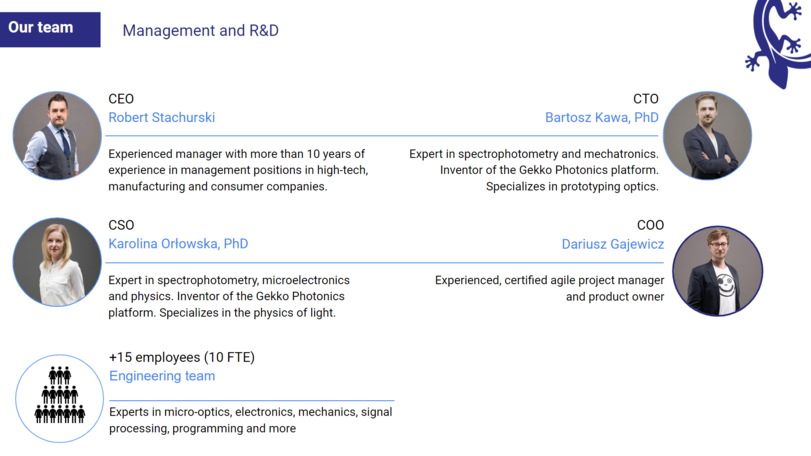Click the CTO portrait photo

pos(707,135)
